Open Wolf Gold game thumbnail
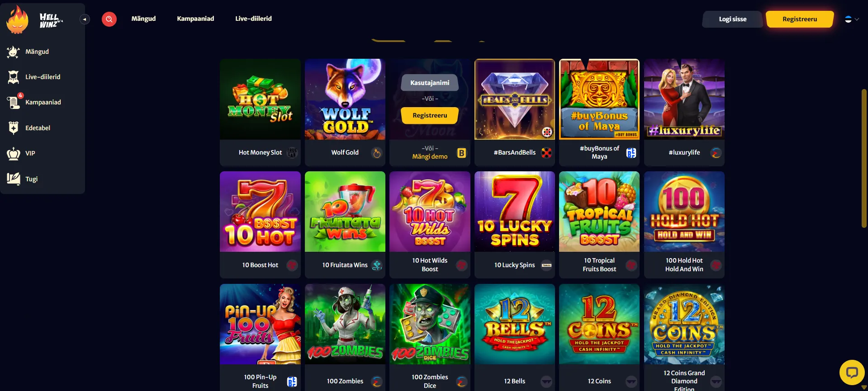 tap(345, 99)
